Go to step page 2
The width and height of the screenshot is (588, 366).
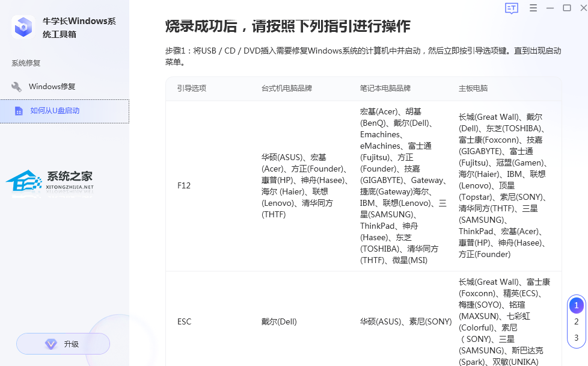(x=577, y=321)
